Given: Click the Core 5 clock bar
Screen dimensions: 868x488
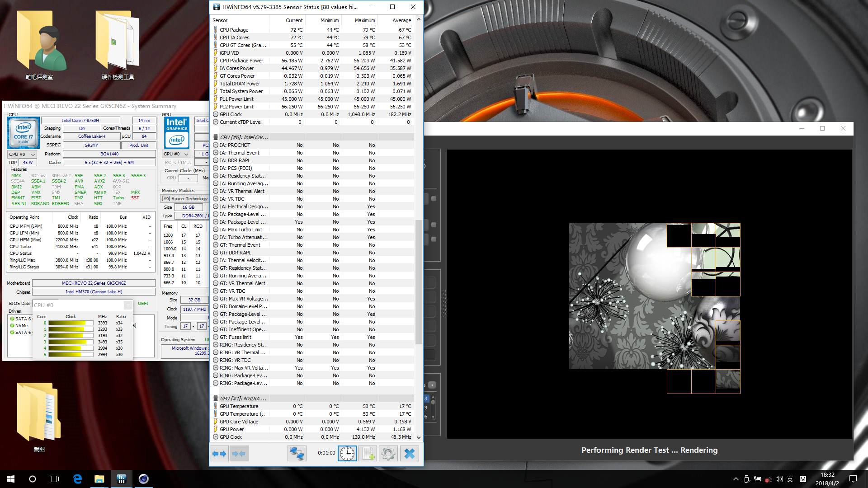Looking at the screenshot, I should (71, 355).
